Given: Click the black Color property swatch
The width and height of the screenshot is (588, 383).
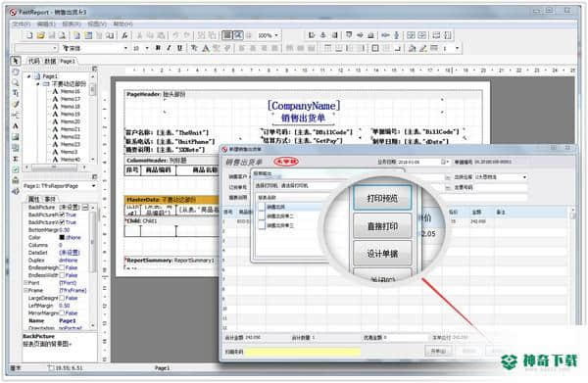Looking at the screenshot, I should [62, 237].
